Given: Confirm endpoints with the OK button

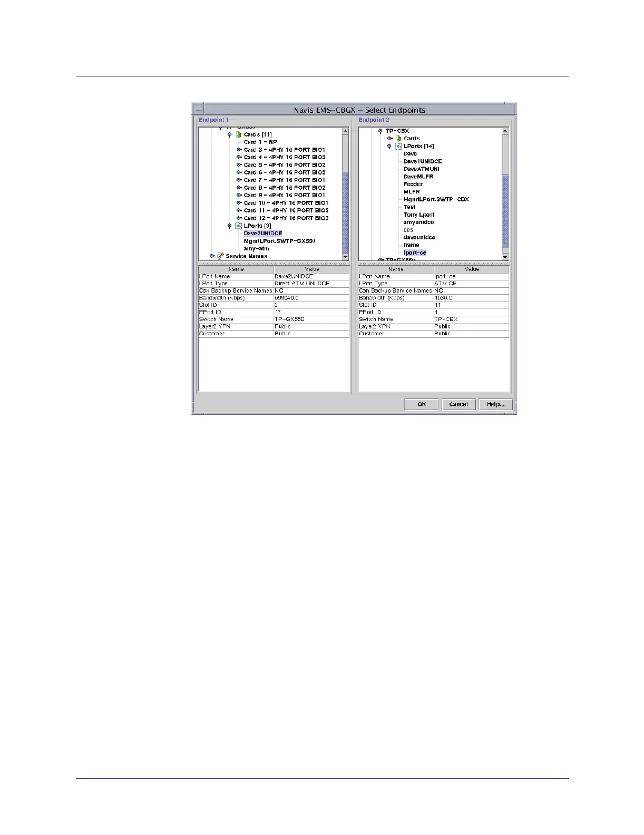Looking at the screenshot, I should pyautogui.click(x=422, y=404).
